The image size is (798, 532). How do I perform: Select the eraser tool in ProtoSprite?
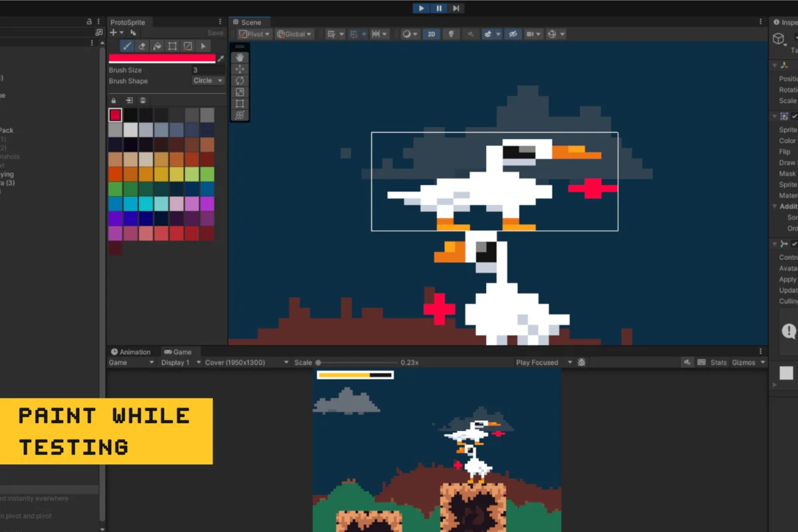tap(142, 46)
